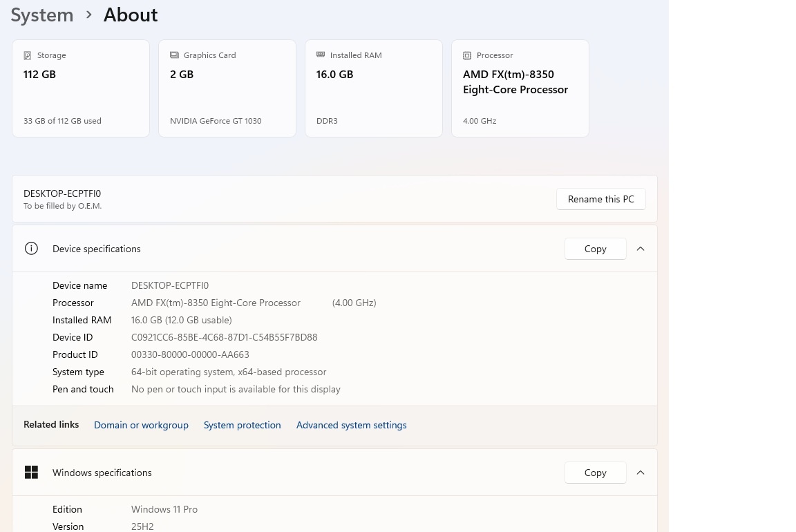Go back to System in breadcrumb
Viewport: 796px width, 532px height.
(42, 15)
